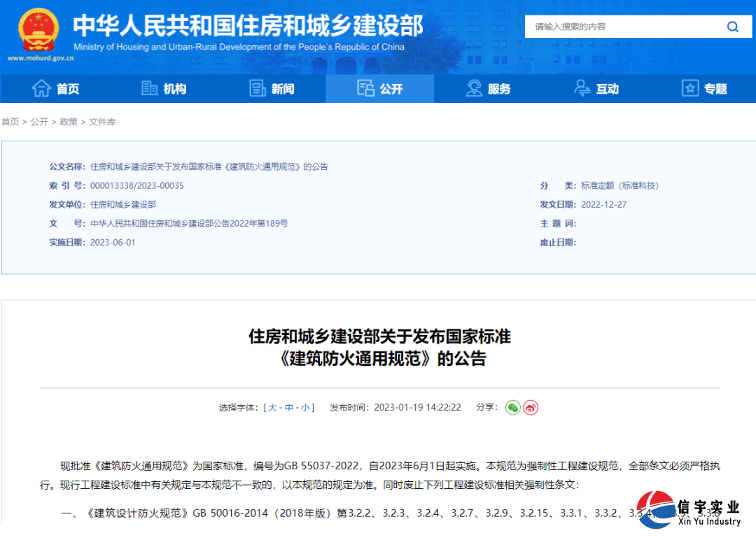
Task: Click the search magnifier icon
Action: point(732,27)
